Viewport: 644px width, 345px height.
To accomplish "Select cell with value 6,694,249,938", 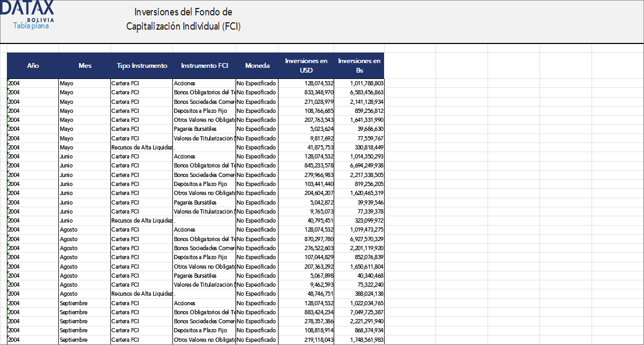I will [x=360, y=165].
